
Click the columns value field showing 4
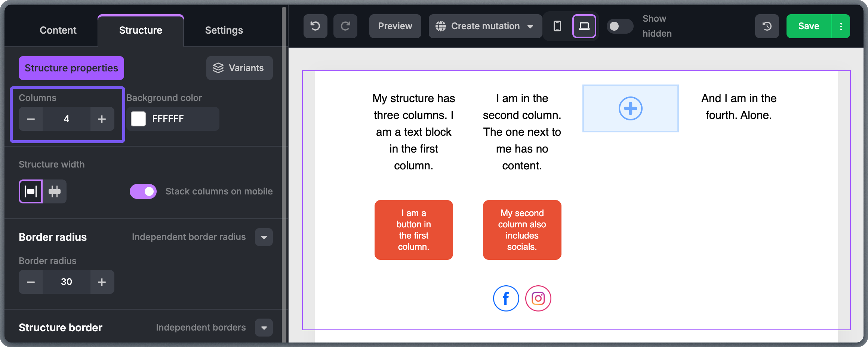[x=67, y=119]
